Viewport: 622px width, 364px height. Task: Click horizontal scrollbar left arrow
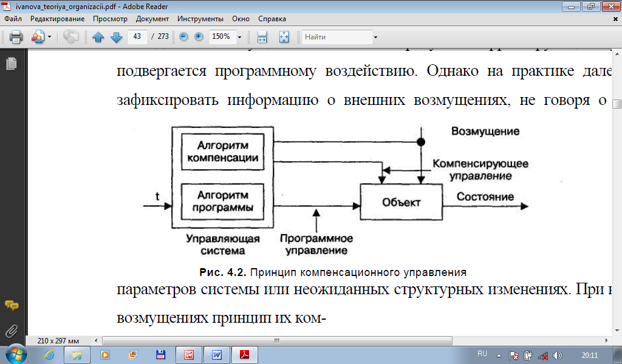click(95, 340)
